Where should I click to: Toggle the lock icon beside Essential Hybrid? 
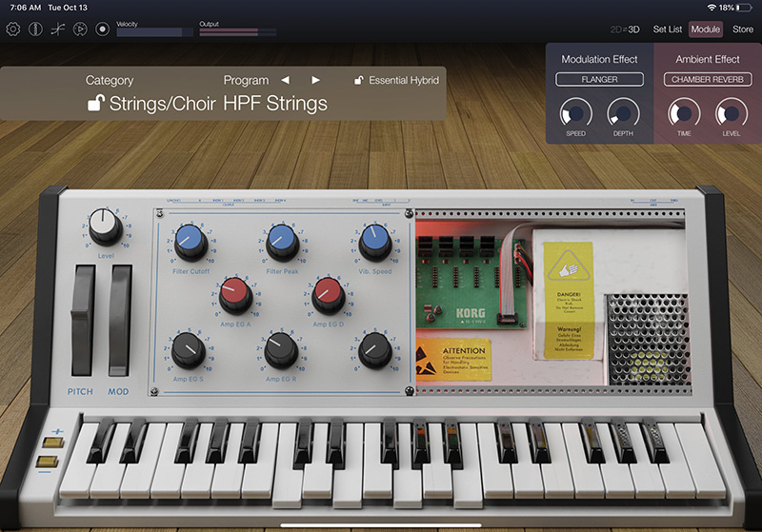pos(359,80)
